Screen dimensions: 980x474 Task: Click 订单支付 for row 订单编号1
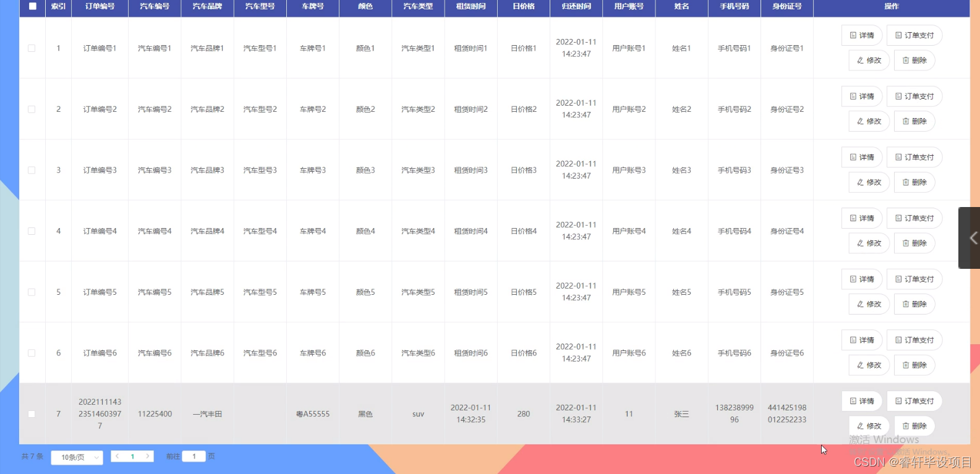point(914,35)
